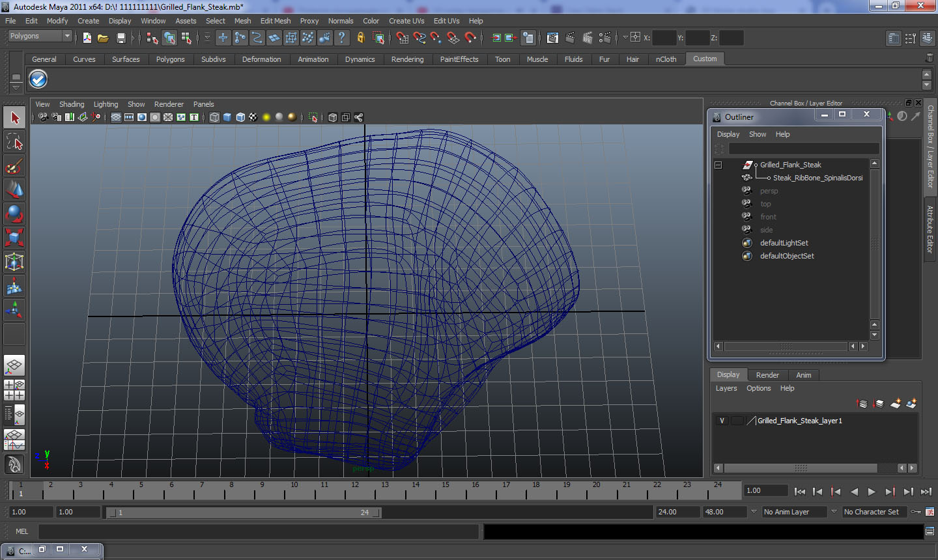Open a scene with the folder icon
938x560 pixels.
[x=103, y=38]
